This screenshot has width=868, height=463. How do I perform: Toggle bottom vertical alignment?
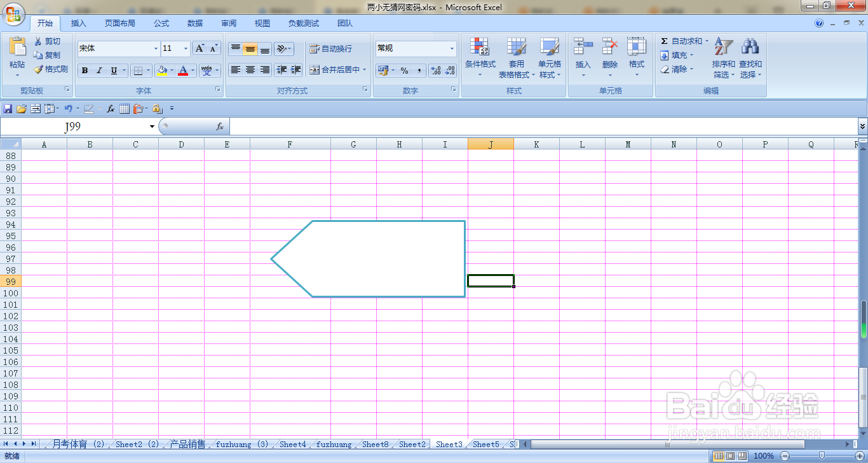[x=265, y=48]
